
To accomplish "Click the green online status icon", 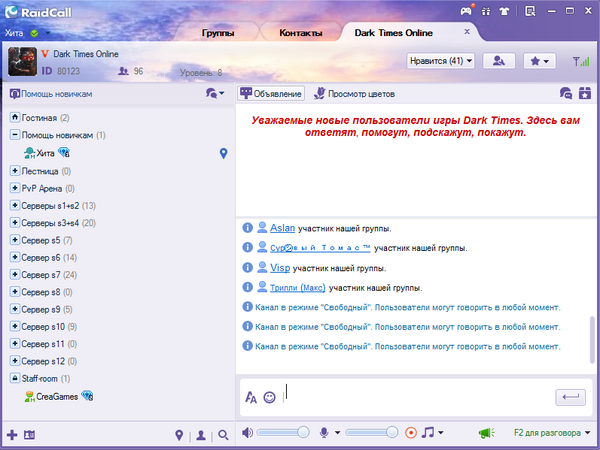I will 34,33.
